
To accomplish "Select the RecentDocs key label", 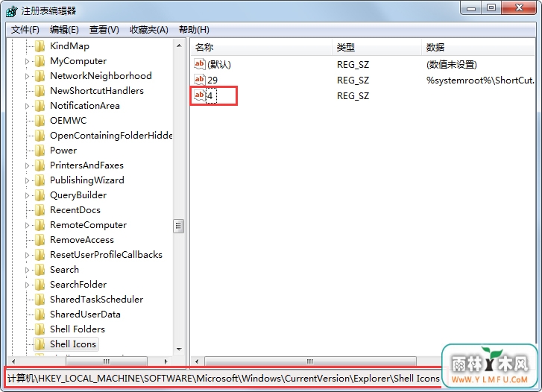I will (x=75, y=210).
